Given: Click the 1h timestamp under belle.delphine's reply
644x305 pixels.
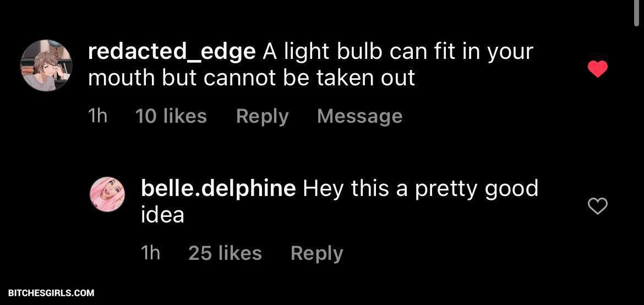Looking at the screenshot, I should [150, 253].
